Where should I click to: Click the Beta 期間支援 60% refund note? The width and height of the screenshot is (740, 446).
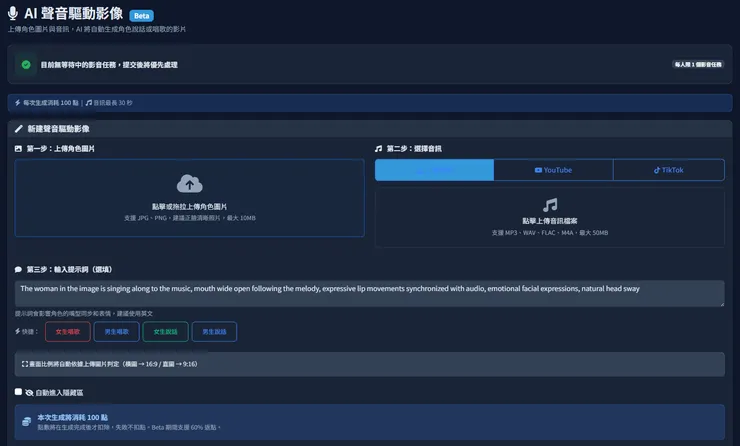click(185, 428)
